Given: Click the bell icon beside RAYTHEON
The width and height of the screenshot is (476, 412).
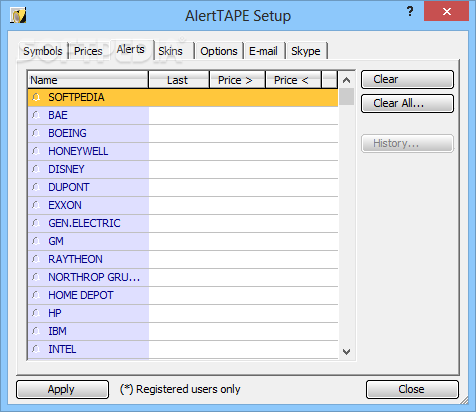Looking at the screenshot, I should (36, 259).
